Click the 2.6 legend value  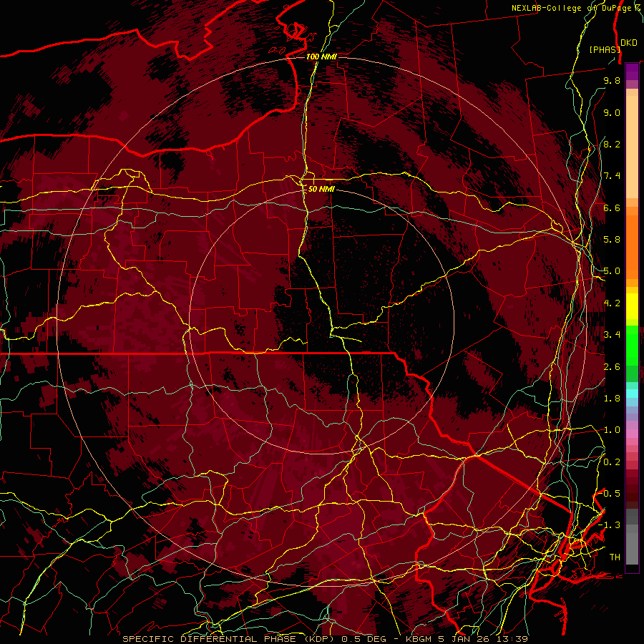pyautogui.click(x=612, y=366)
